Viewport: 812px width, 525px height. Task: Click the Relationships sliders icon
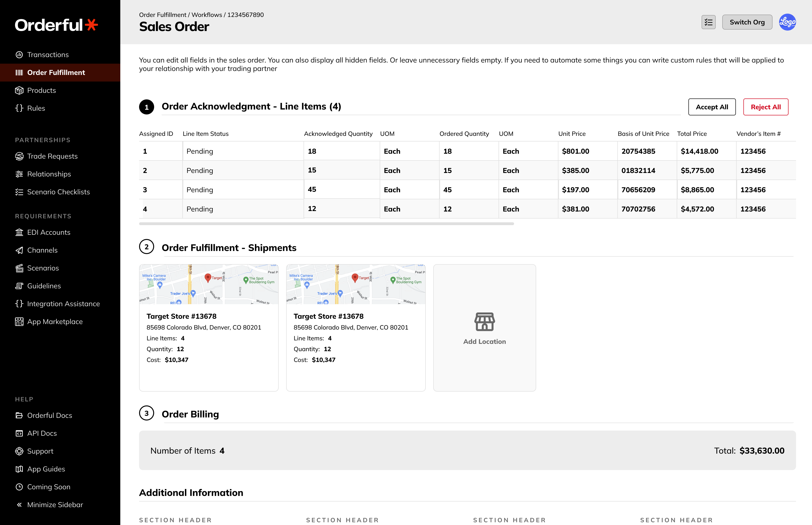click(x=19, y=174)
